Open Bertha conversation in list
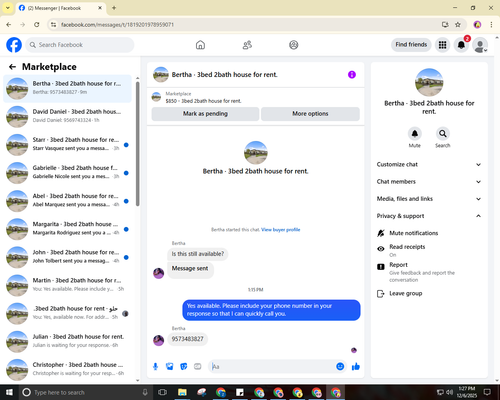Screen dimensions: 500x400 point(68,88)
